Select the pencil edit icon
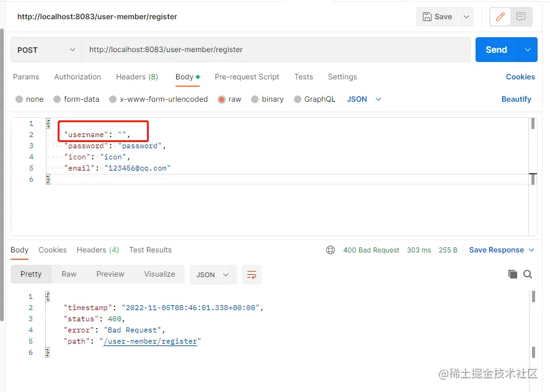 [500, 17]
